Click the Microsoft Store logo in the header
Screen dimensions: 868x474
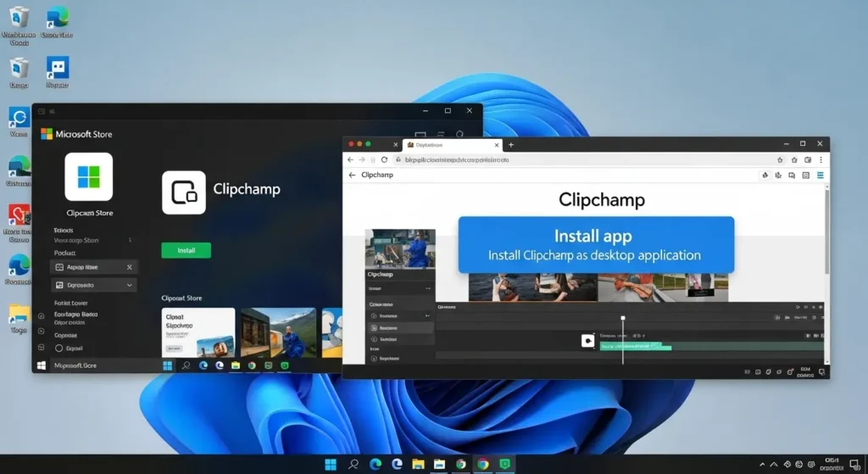point(47,134)
